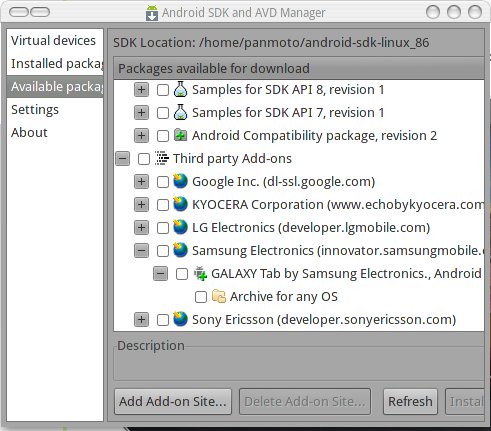This screenshot has width=491, height=431.
Task: Click the left pill button in title bar
Action: point(19,12)
